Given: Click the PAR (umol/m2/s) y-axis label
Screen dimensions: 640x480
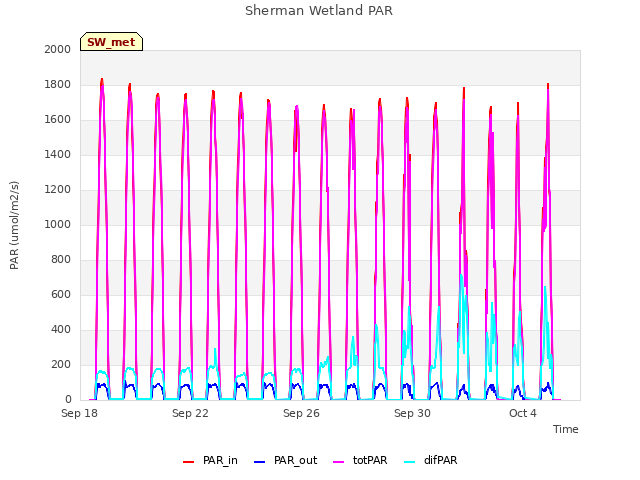Looking at the screenshot, I should (x=14, y=225).
